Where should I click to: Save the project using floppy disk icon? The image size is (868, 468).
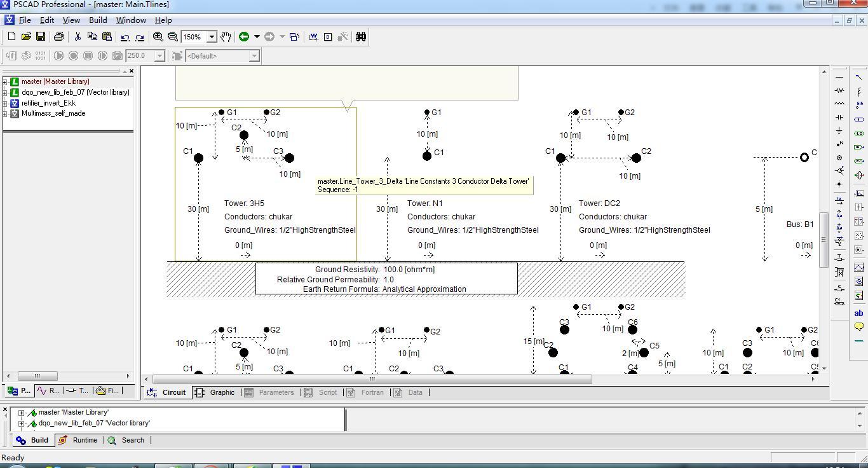click(40, 37)
